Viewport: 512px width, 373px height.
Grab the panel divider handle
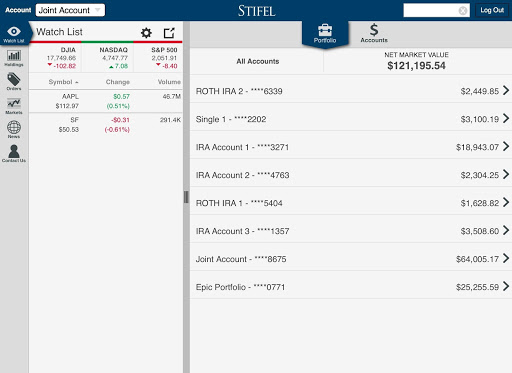click(186, 197)
